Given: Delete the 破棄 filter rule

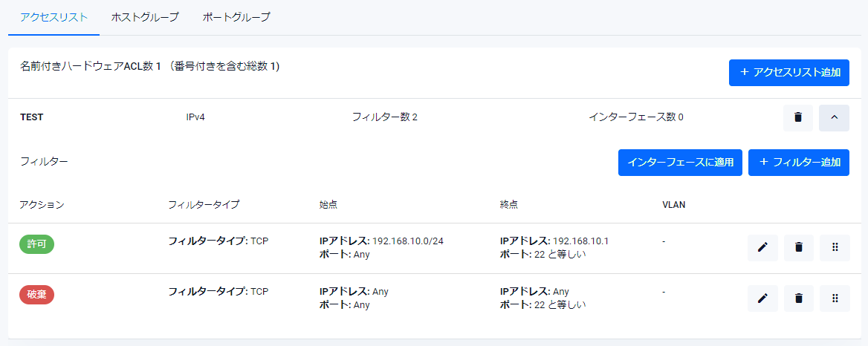Looking at the screenshot, I should [x=798, y=298].
